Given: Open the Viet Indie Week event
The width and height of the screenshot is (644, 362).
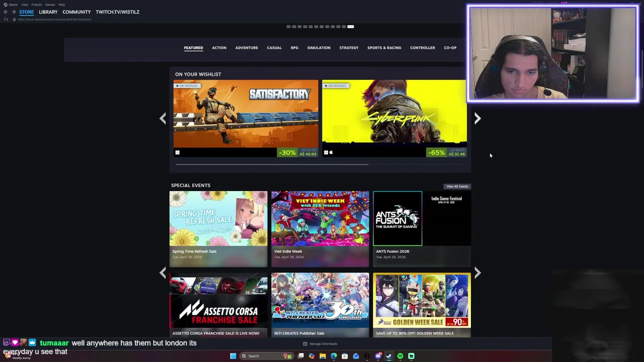Looking at the screenshot, I should point(320,229).
